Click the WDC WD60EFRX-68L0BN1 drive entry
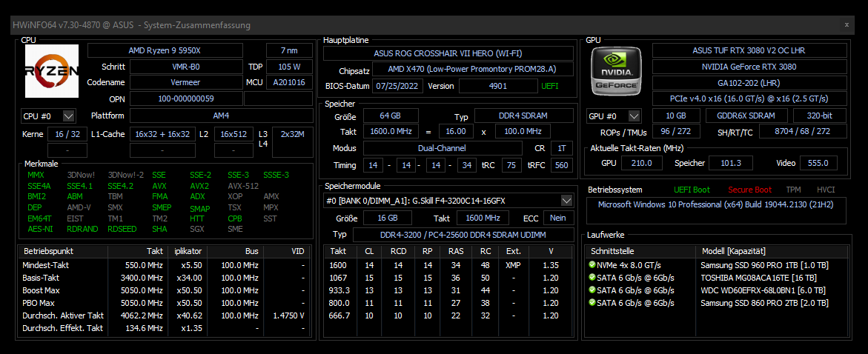Image resolution: width=868 pixels, height=354 pixels. [763, 290]
